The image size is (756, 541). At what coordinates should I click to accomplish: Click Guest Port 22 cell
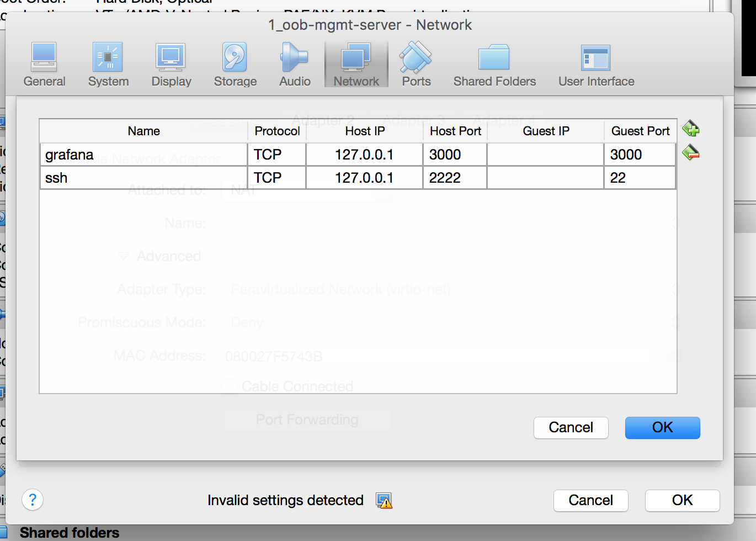(640, 178)
